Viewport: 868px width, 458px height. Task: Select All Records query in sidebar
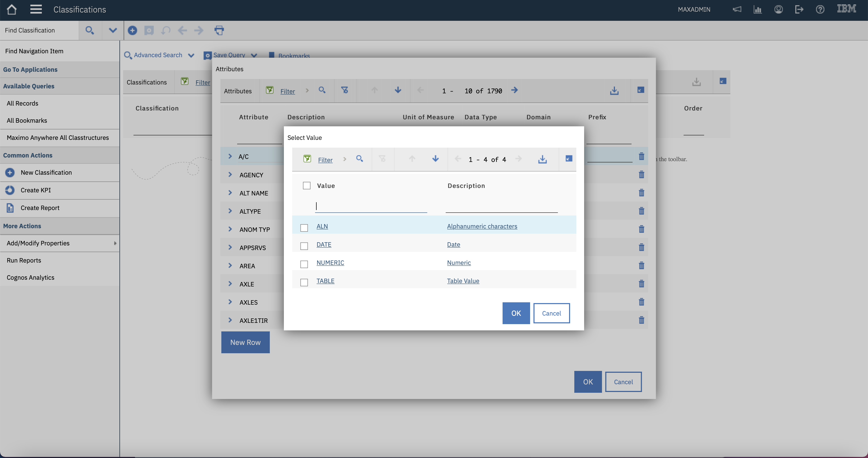click(x=22, y=103)
